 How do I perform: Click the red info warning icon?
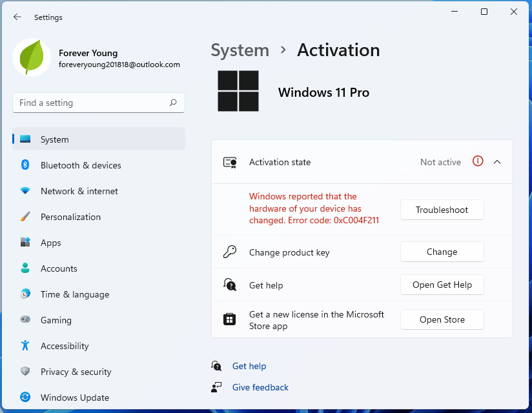478,161
